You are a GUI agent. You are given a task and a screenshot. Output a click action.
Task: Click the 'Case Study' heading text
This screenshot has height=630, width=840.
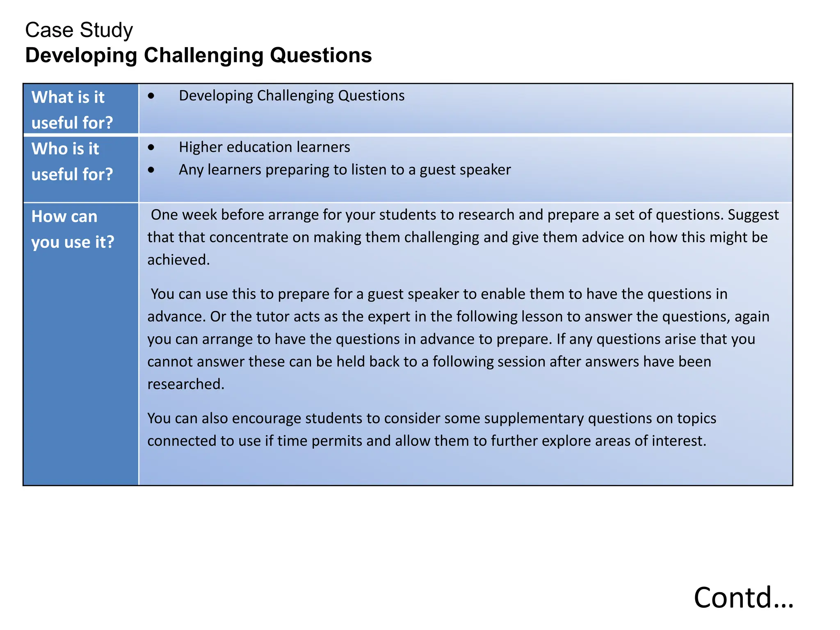[x=79, y=30]
